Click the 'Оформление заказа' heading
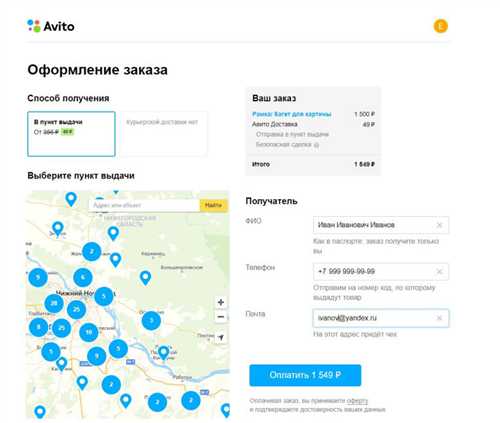This screenshot has width=500, height=423. click(97, 70)
